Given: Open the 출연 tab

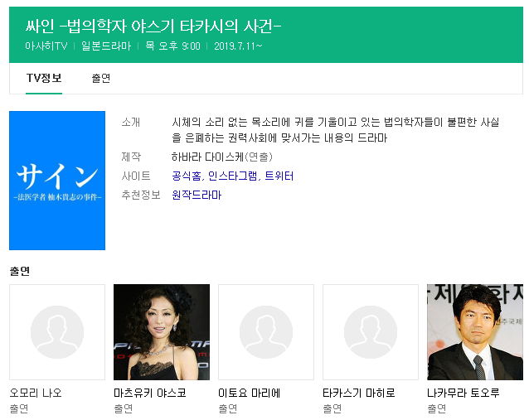Looking at the screenshot, I should (101, 78).
